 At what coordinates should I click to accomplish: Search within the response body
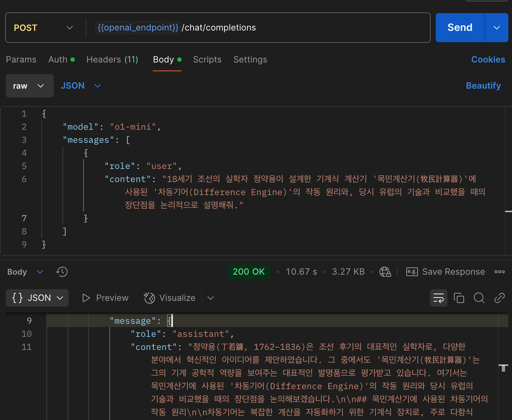pyautogui.click(x=479, y=298)
